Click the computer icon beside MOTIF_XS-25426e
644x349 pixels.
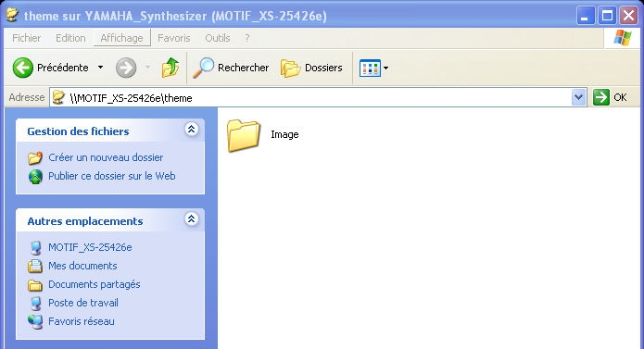pyautogui.click(x=36, y=248)
